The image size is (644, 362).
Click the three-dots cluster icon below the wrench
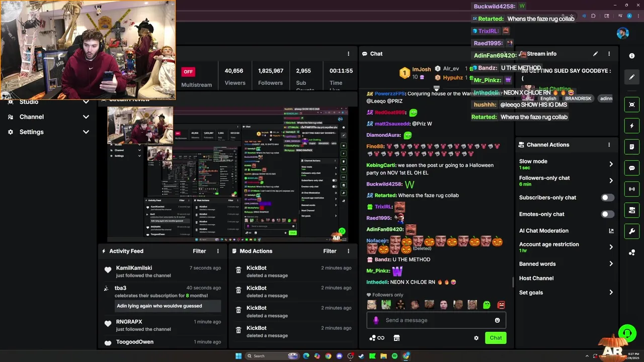click(x=632, y=252)
